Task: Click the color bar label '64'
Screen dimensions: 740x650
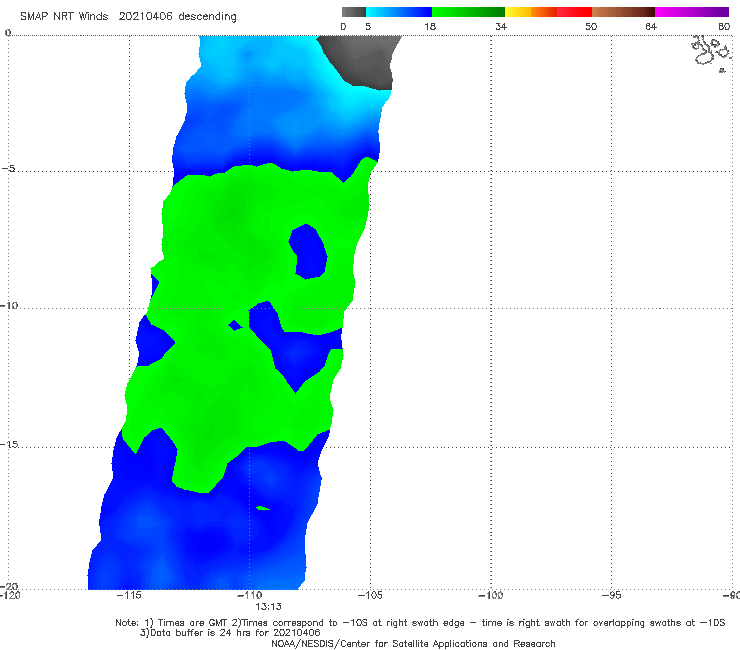Action: [x=651, y=26]
